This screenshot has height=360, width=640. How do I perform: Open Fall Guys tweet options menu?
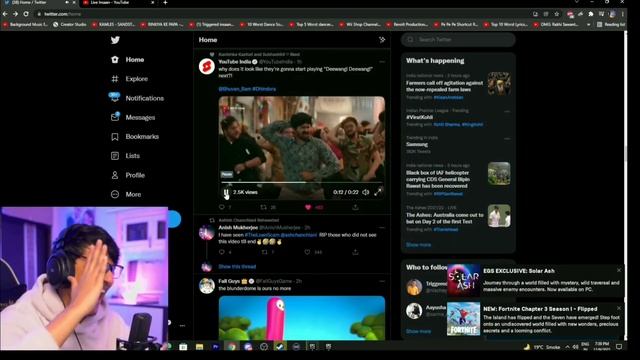click(x=382, y=281)
